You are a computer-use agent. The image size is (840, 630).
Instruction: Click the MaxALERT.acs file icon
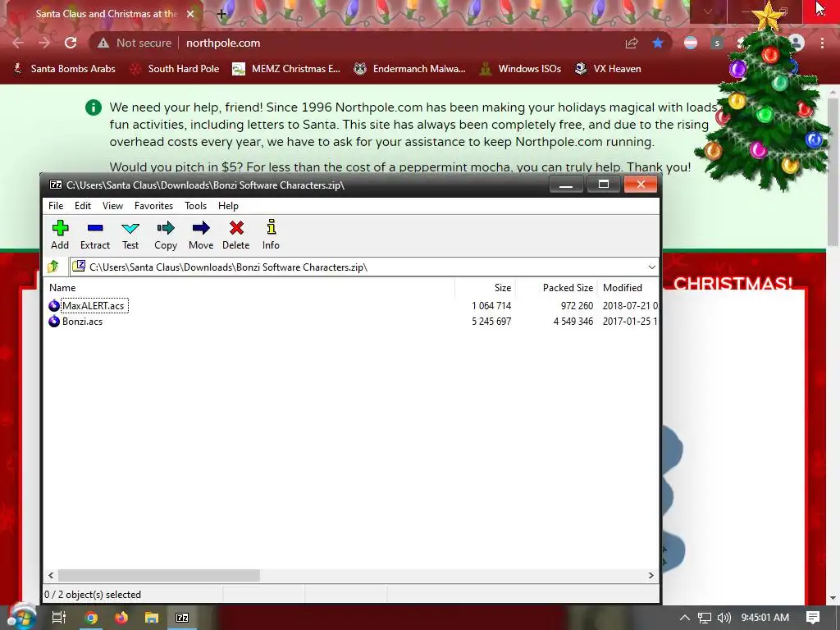click(x=54, y=305)
